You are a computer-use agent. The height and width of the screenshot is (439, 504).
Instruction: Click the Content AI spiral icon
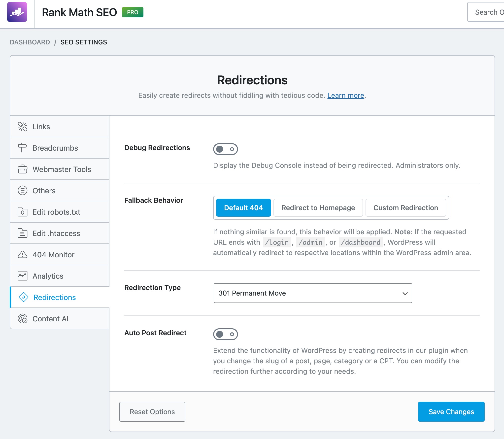tap(23, 319)
